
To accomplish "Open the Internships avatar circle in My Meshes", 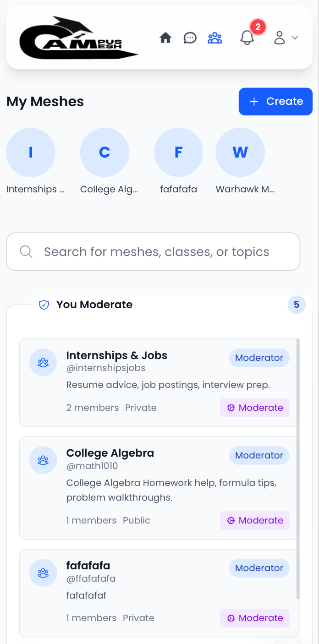I will (x=31, y=153).
